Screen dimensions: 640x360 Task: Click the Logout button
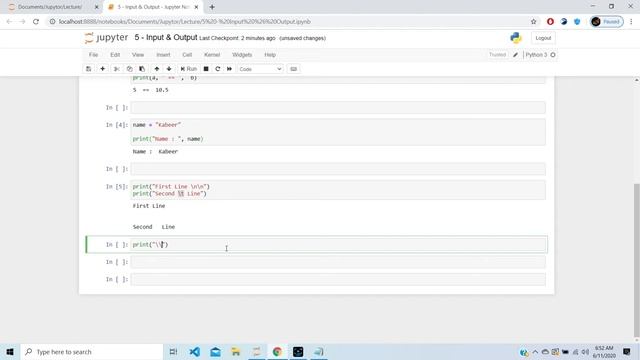543,38
